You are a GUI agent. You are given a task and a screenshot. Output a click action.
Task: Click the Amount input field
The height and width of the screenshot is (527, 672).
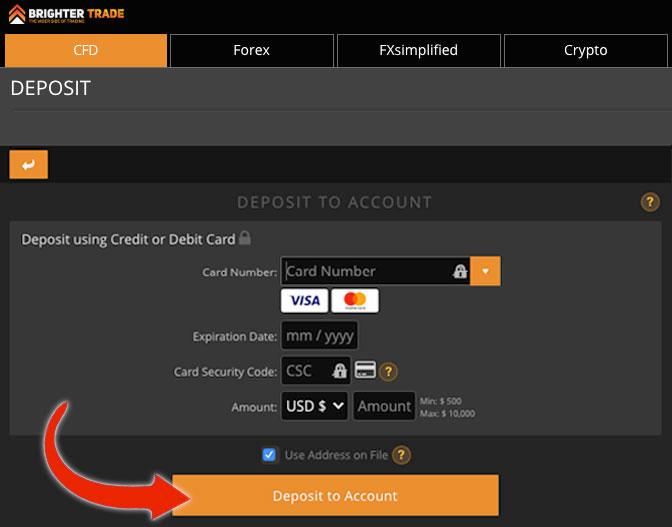tap(384, 406)
